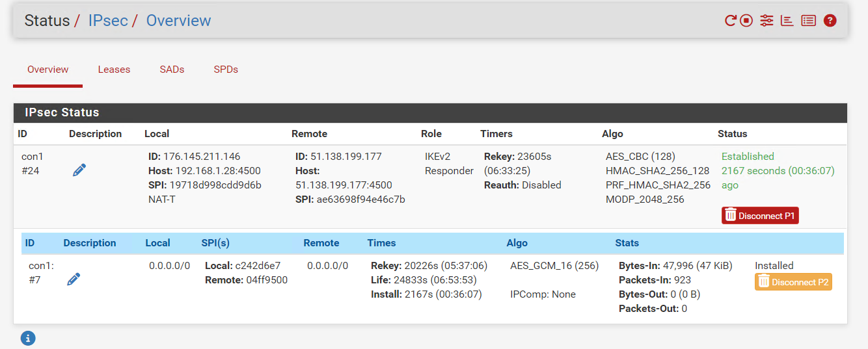Click the Responder role text

pos(449,171)
